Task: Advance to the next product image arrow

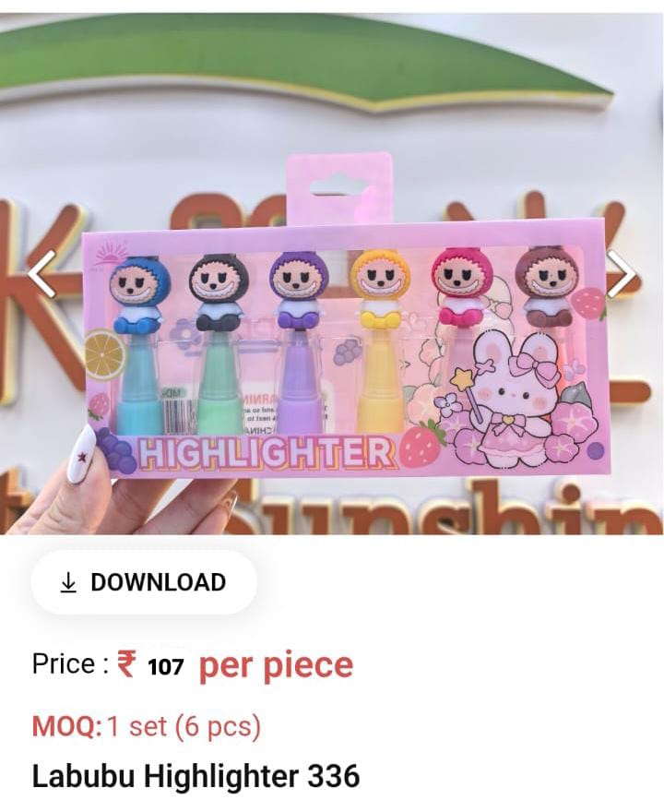Action: (x=621, y=274)
